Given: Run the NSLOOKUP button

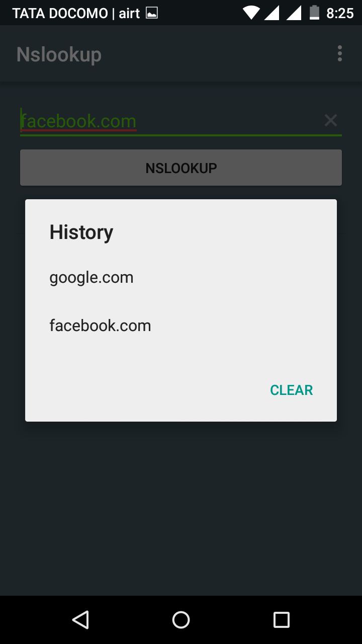Looking at the screenshot, I should 181,168.
